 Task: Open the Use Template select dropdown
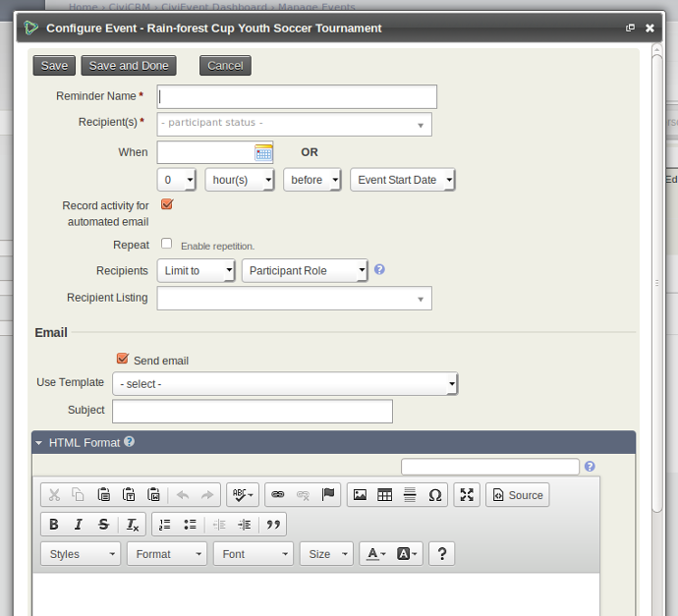coord(285,384)
